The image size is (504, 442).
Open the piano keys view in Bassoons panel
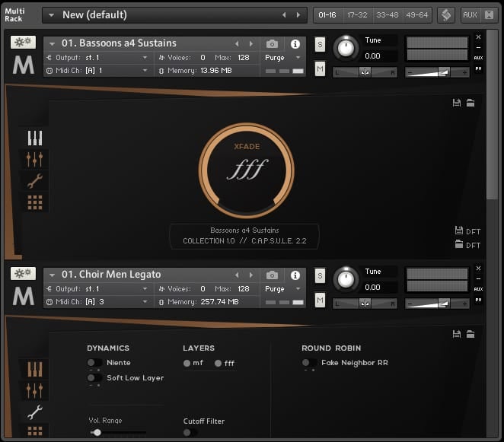[34, 138]
